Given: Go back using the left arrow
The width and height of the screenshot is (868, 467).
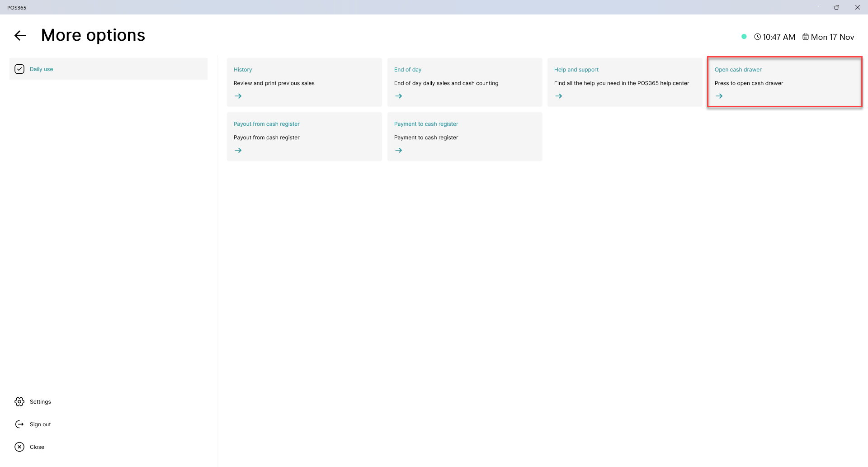Looking at the screenshot, I should 20,35.
